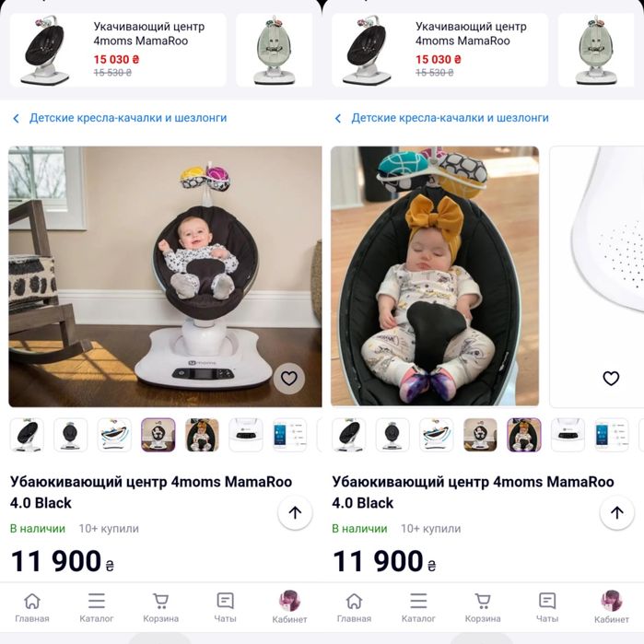Select the highlighted sleeping baby thumbnail on right screen
This screenshot has height=644, width=644.
point(523,434)
